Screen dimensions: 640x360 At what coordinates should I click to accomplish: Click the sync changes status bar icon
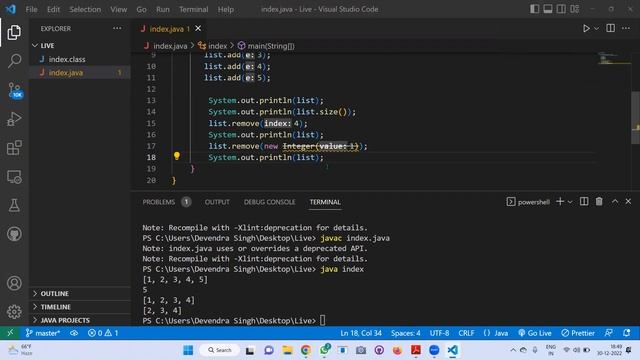(74, 333)
